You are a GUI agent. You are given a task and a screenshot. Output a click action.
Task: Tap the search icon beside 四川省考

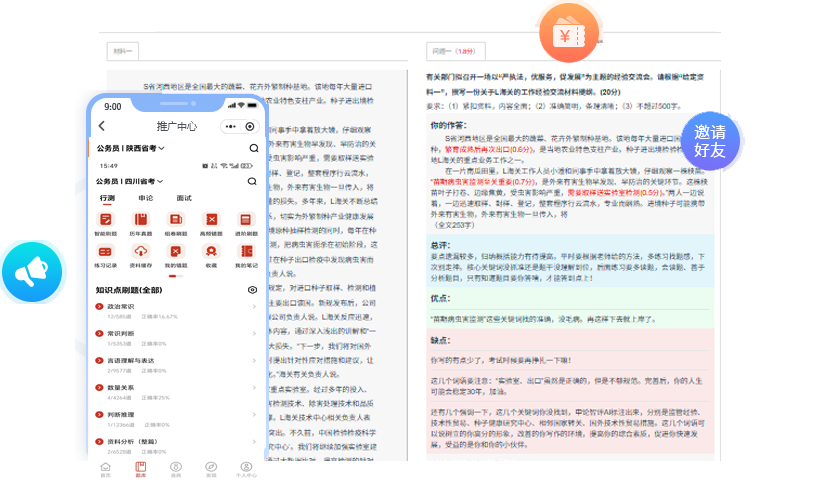(252, 181)
